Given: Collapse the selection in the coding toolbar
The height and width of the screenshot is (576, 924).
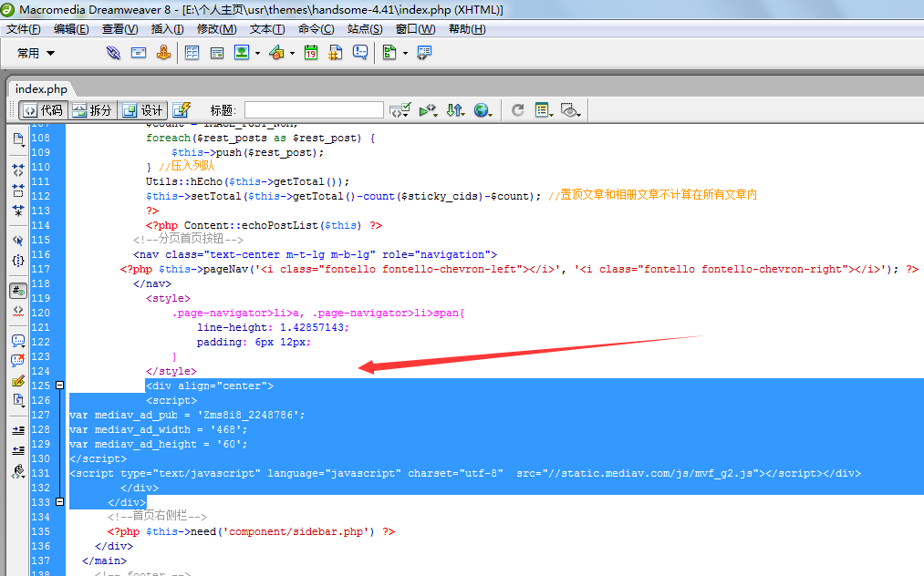Looking at the screenshot, I should pyautogui.click(x=18, y=190).
